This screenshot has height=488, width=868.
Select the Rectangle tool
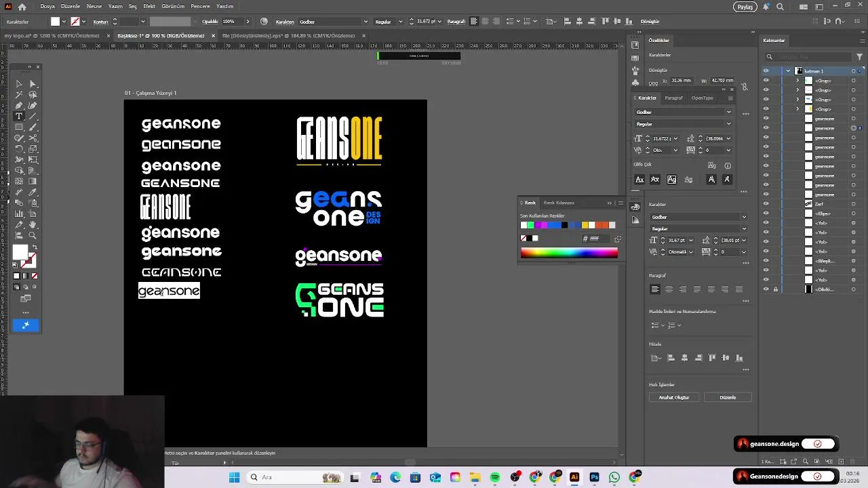pyautogui.click(x=19, y=127)
